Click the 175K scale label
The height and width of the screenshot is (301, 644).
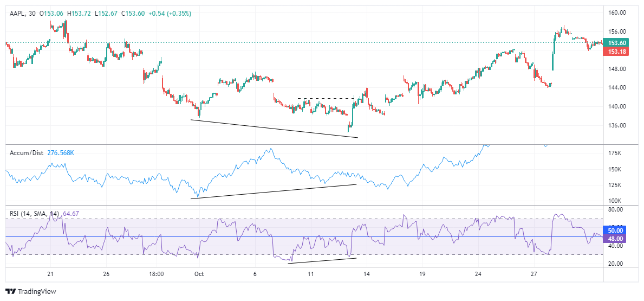point(614,153)
